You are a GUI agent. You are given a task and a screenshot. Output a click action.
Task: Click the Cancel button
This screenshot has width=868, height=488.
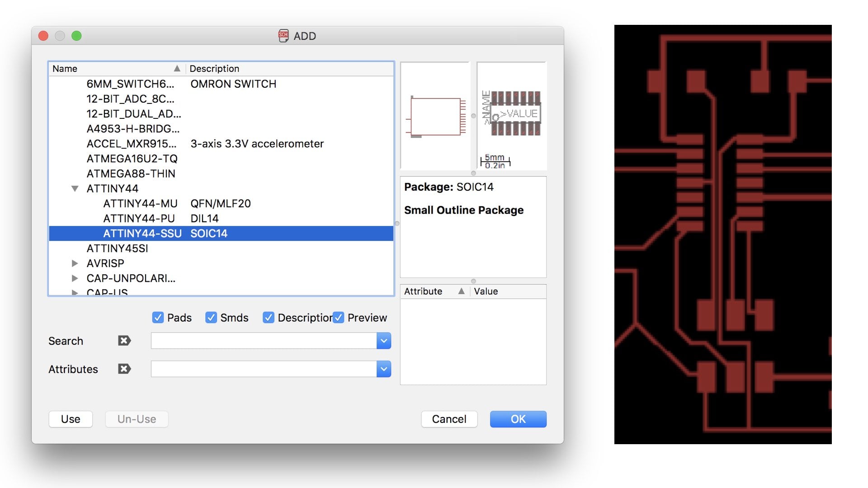coord(449,419)
